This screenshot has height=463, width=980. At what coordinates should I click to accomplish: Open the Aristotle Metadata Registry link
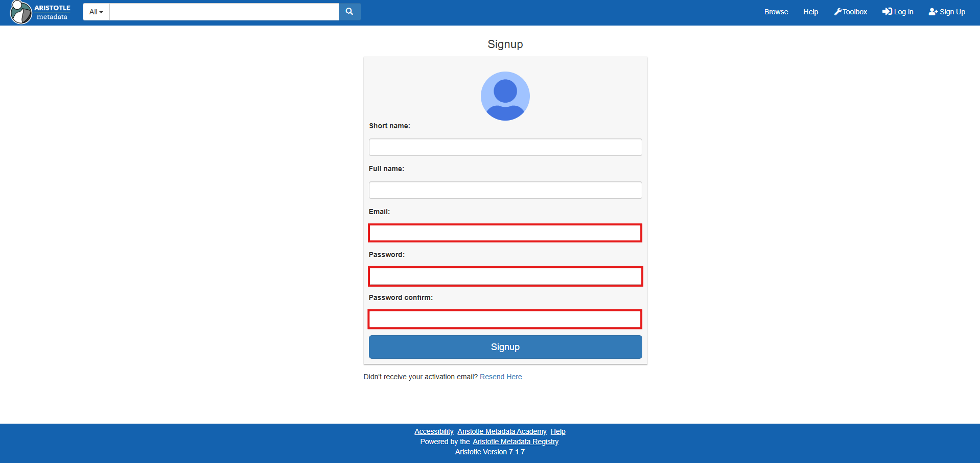(516, 442)
